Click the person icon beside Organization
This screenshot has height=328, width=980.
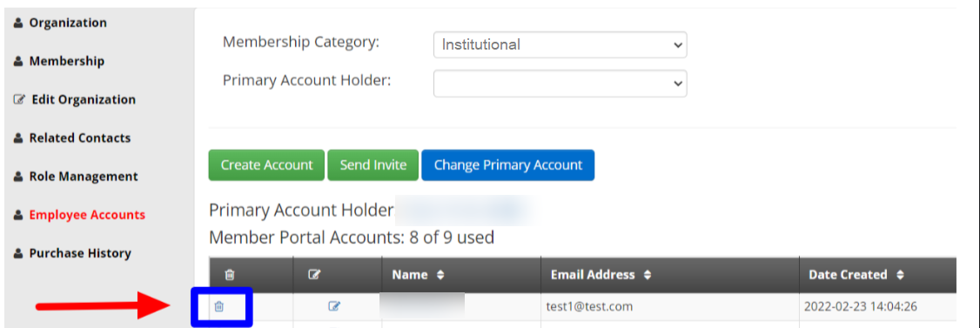pos(18,23)
